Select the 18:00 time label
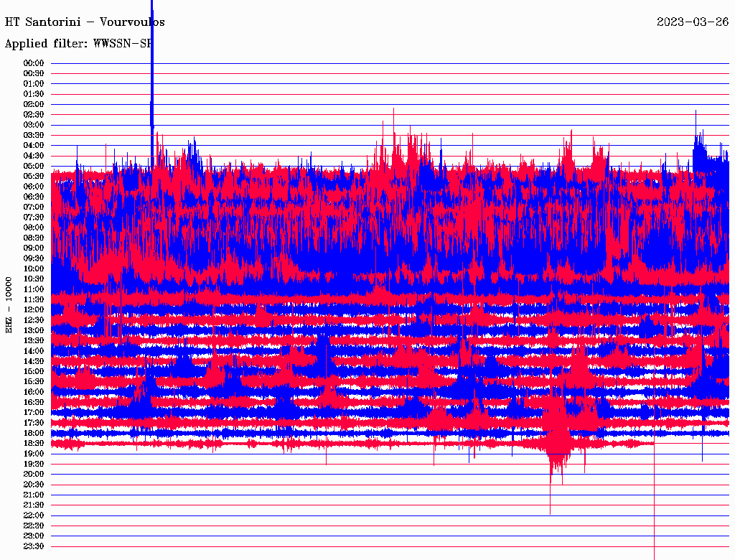This screenshot has height=560, width=735. (34, 433)
